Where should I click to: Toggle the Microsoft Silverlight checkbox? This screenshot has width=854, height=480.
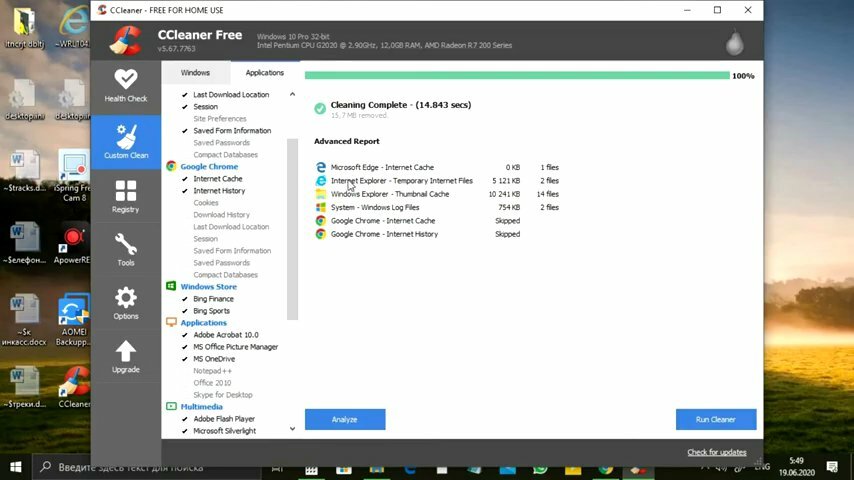coord(185,431)
